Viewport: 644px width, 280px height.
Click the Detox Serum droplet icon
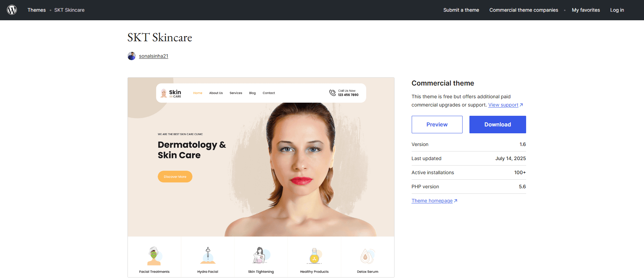[367, 256]
